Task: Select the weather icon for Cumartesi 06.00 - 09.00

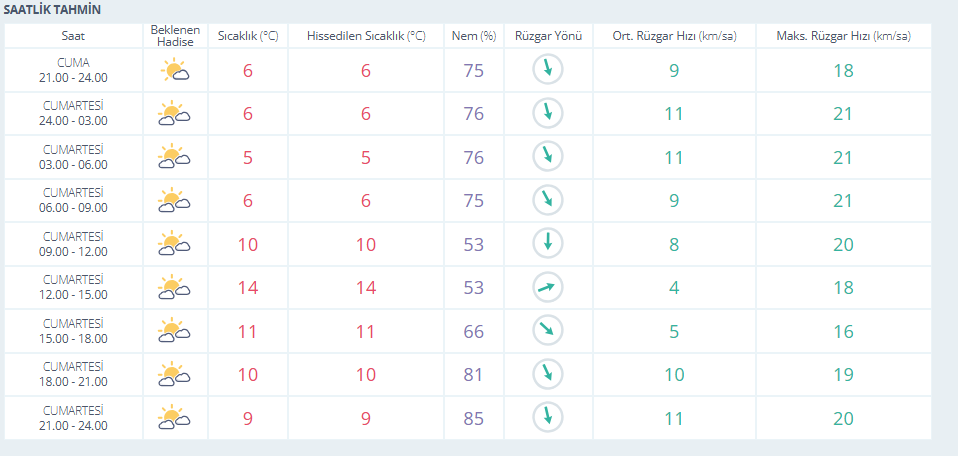Action: [174, 200]
